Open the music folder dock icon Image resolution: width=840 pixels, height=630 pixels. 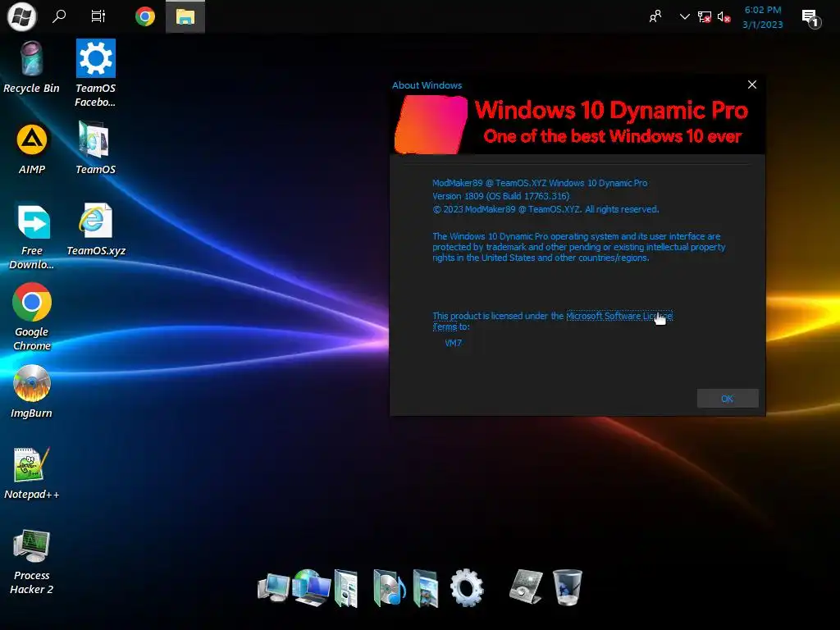point(389,588)
